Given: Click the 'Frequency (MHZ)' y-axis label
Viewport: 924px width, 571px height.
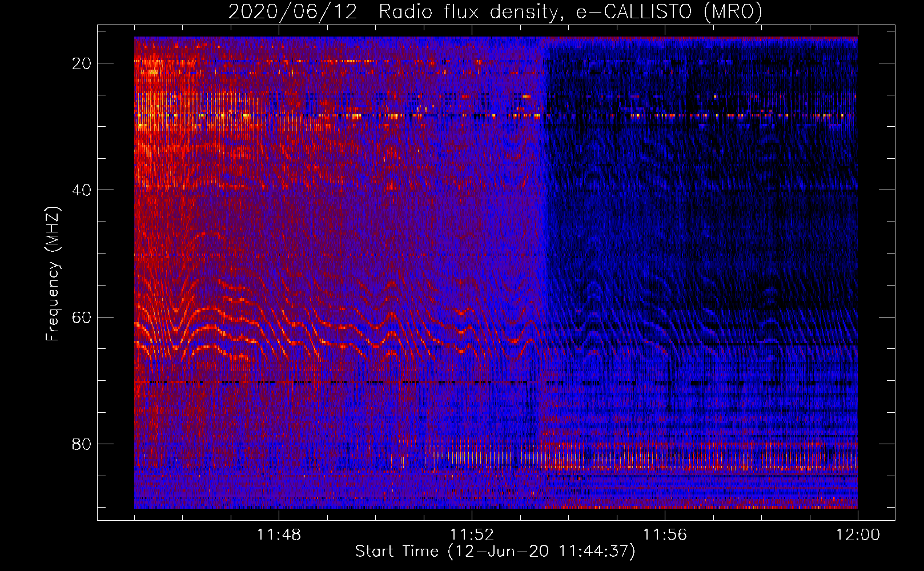Looking at the screenshot, I should [53, 274].
